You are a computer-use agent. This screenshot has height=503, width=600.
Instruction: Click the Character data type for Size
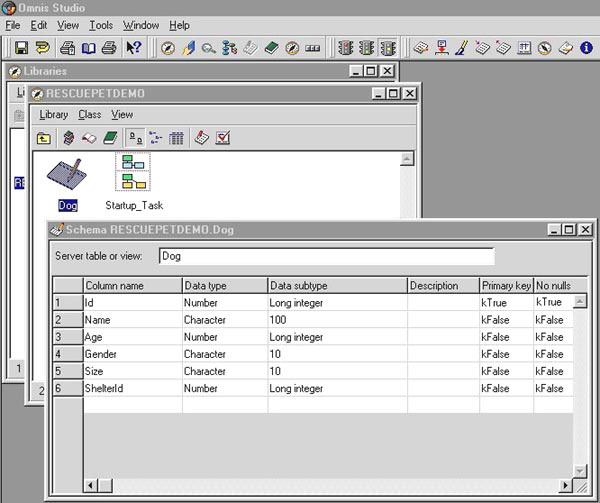225,371
